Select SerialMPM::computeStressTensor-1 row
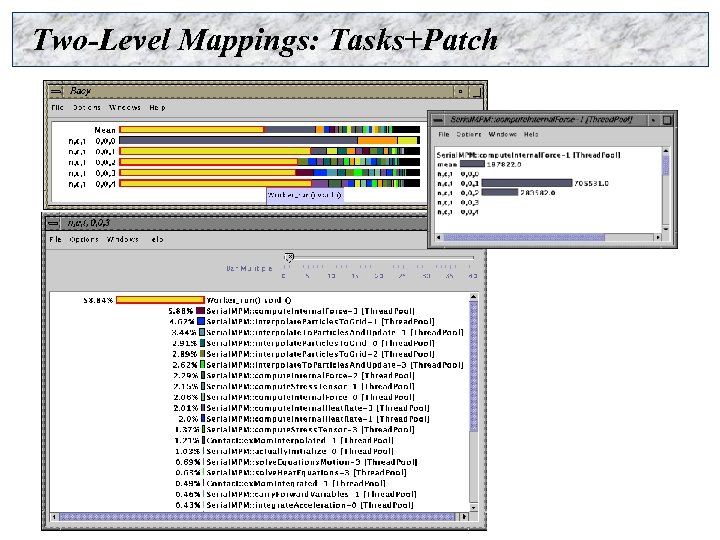The image size is (720, 540). 310,387
